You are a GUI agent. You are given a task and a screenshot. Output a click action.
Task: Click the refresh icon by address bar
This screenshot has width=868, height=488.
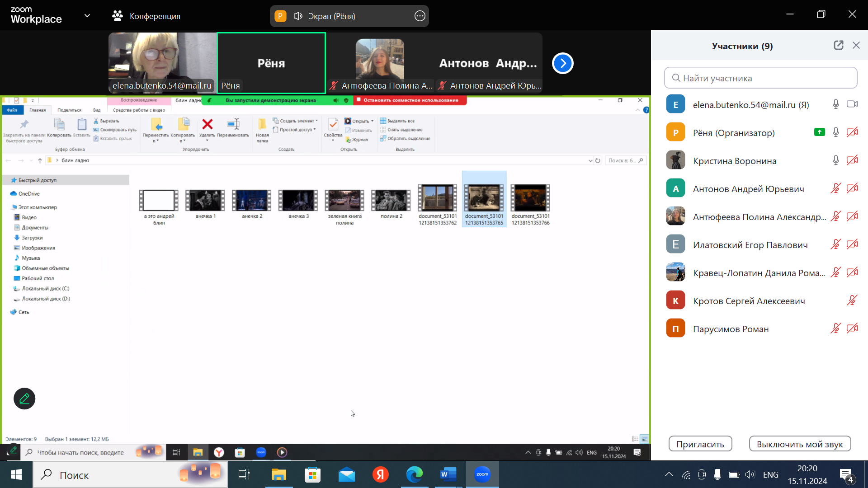(598, 160)
